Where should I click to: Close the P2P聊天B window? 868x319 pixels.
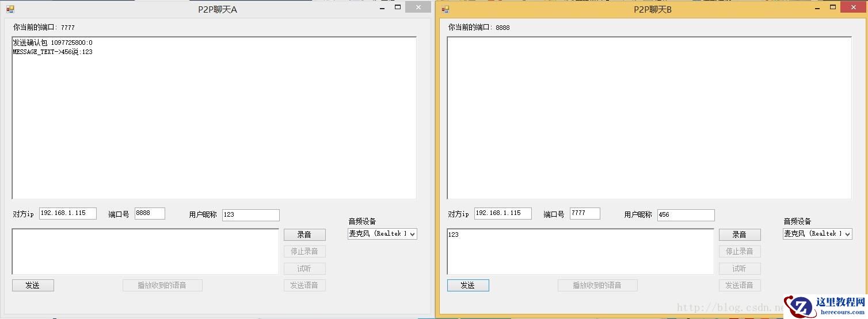pos(853,7)
